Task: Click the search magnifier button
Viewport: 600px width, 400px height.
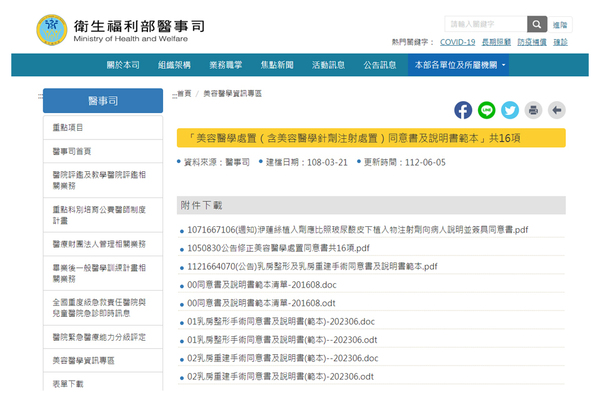Action: (x=537, y=23)
